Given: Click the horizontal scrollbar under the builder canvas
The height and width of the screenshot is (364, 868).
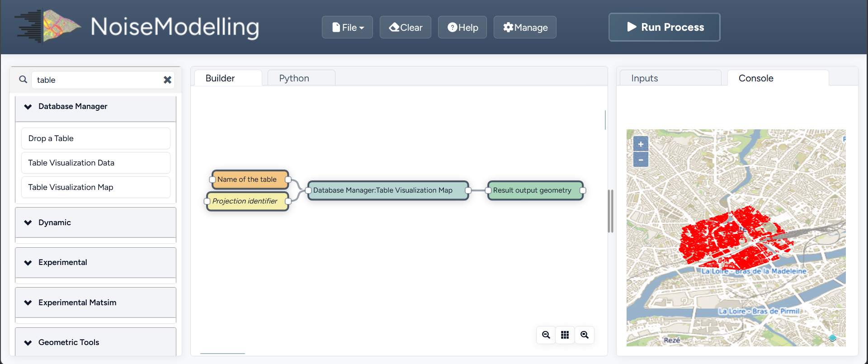Looking at the screenshot, I should [222, 353].
